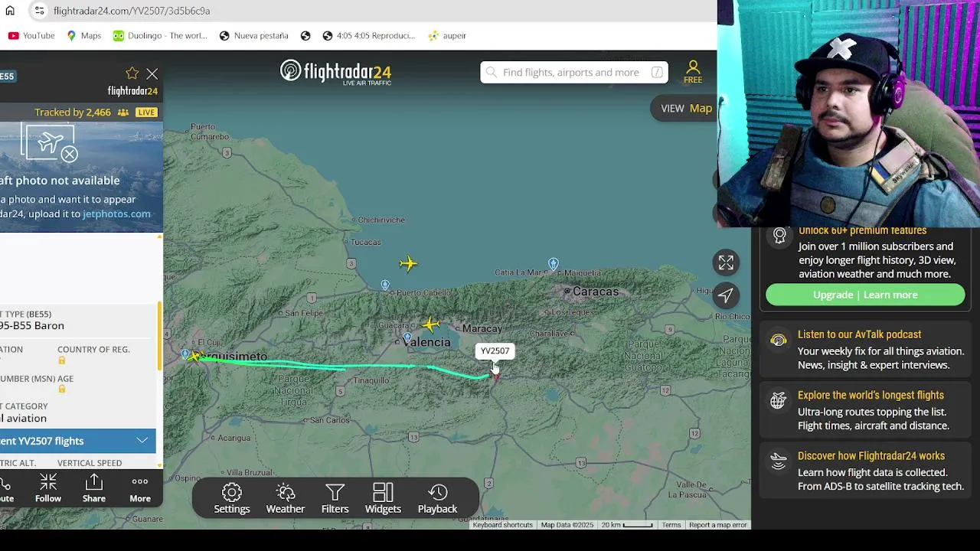980x551 pixels.
Task: Open map Settings
Action: pos(232,498)
